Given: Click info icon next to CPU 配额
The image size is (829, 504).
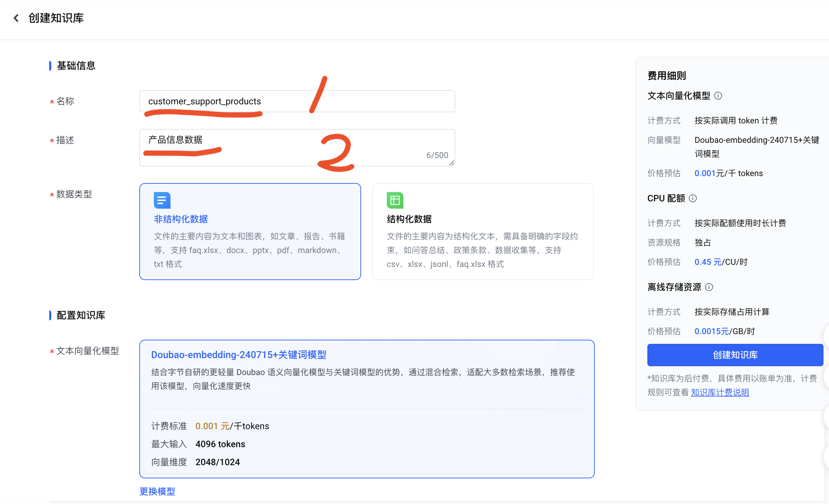Looking at the screenshot, I should 693,198.
